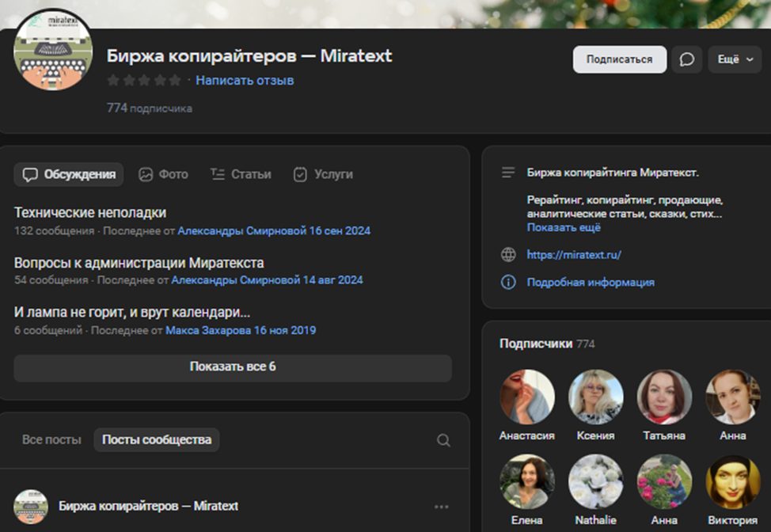Switch to the Статьи tab
Screen dimensions: 771x532
241,174
